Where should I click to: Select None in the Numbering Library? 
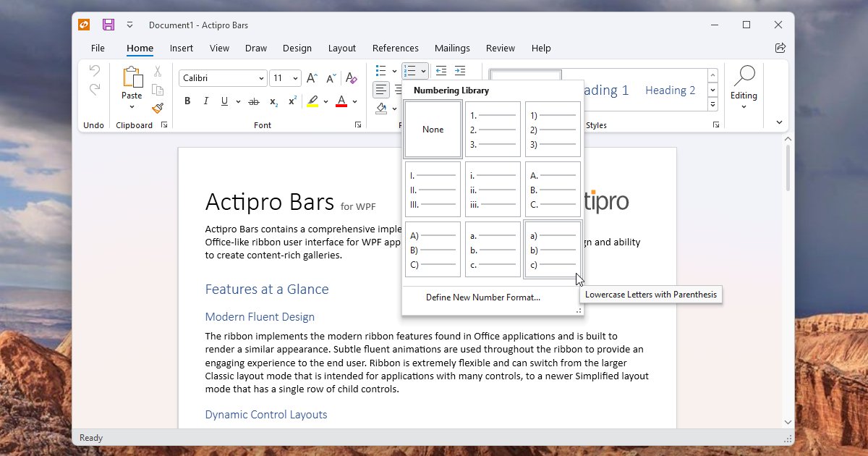(433, 130)
